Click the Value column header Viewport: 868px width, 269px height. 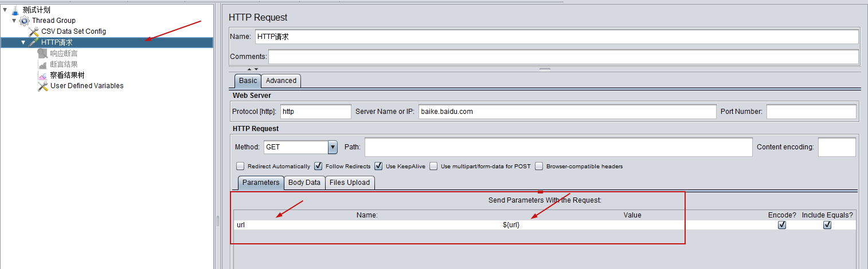coord(632,215)
